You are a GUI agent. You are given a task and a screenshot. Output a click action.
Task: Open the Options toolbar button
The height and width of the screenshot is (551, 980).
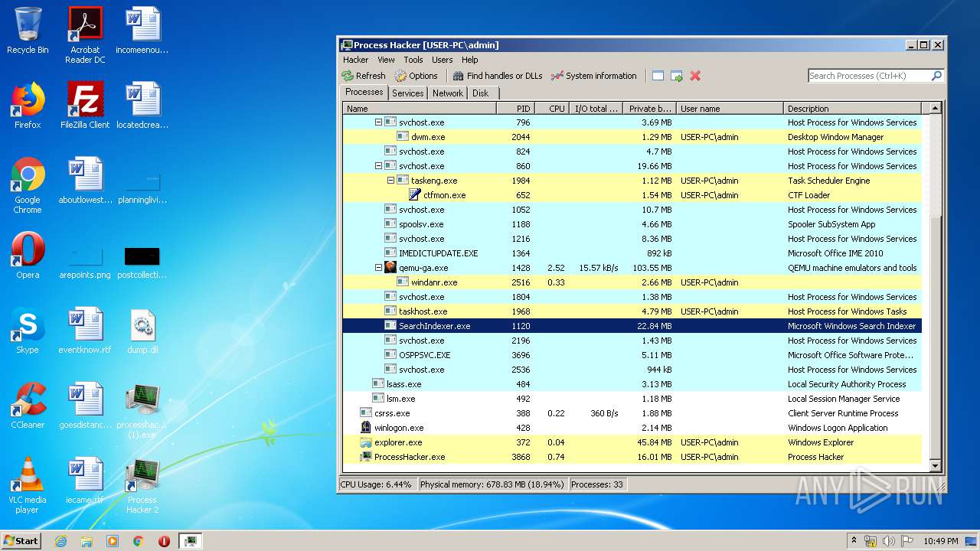point(416,76)
